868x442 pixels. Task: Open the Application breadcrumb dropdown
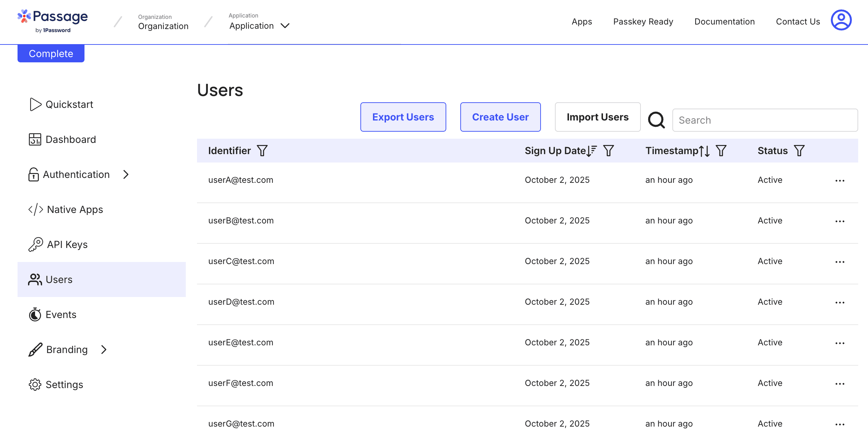click(285, 26)
